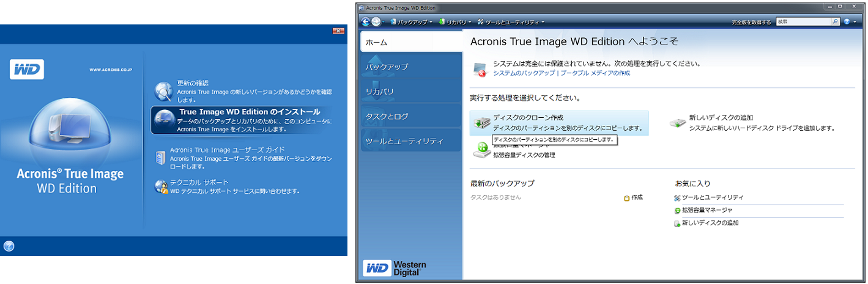The height and width of the screenshot is (284, 868).
Task: Select the ツールとユーティリティ sidebar tab
Action: point(411,141)
